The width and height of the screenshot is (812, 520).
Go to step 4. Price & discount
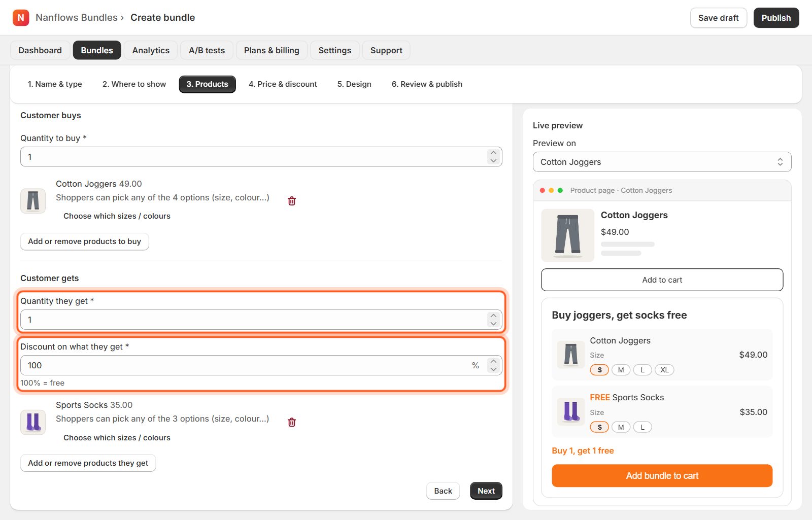[x=283, y=84]
